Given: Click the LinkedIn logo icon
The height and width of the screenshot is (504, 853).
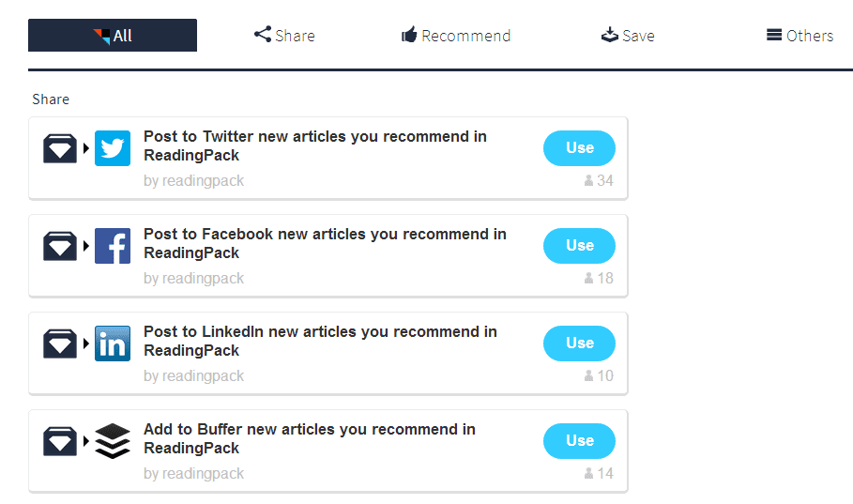Looking at the screenshot, I should click(113, 344).
